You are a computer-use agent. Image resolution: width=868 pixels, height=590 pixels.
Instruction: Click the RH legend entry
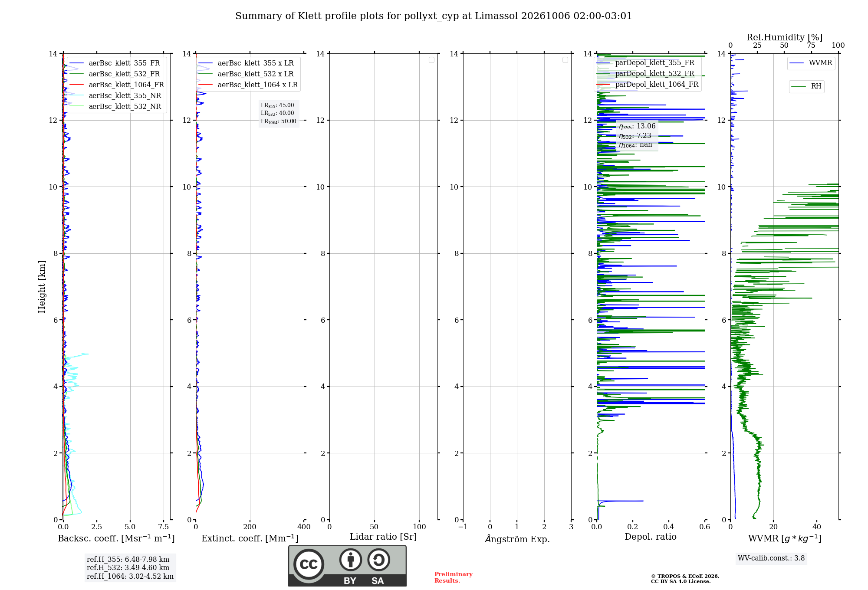tap(806, 86)
